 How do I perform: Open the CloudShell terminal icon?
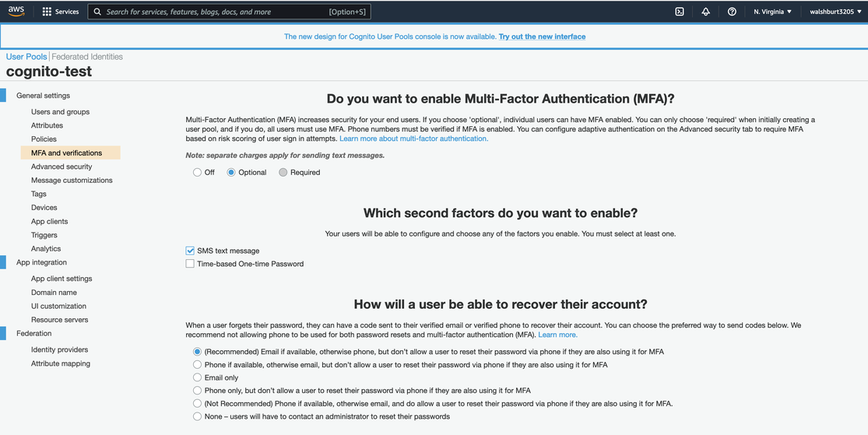[680, 12]
